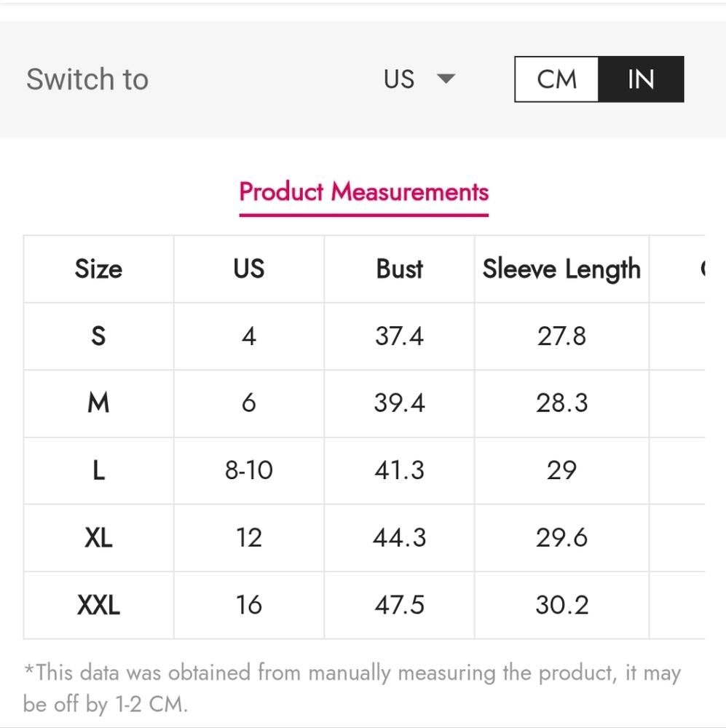Click the Sleeve Length column header
Image resolution: width=726 pixels, height=728 pixels.
click(561, 269)
